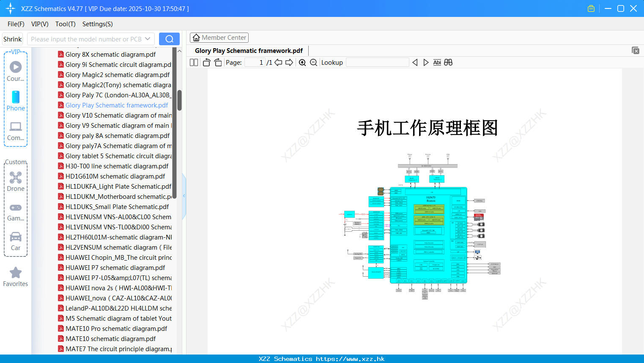The image size is (644, 363).
Task: Open the File(F) menu
Action: 16,24
